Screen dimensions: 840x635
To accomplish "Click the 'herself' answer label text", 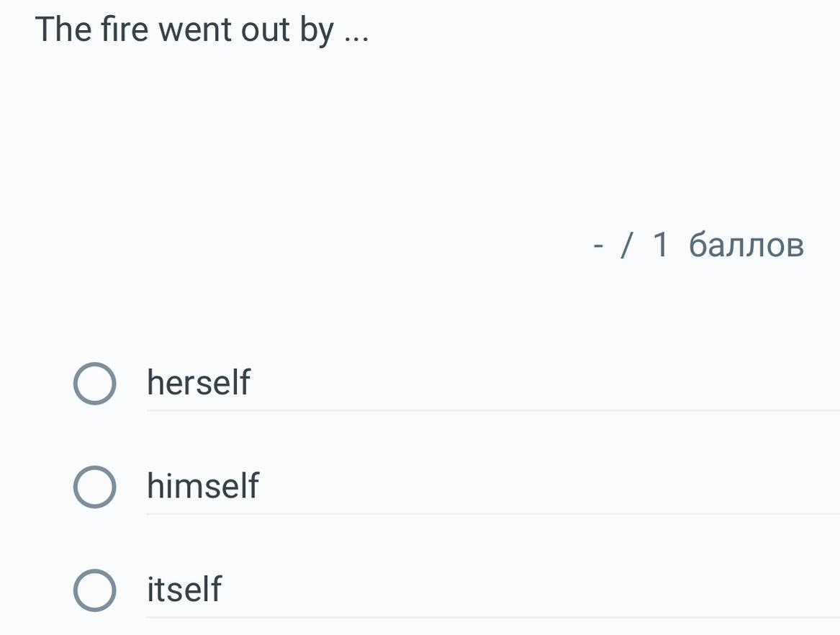I will [x=199, y=382].
